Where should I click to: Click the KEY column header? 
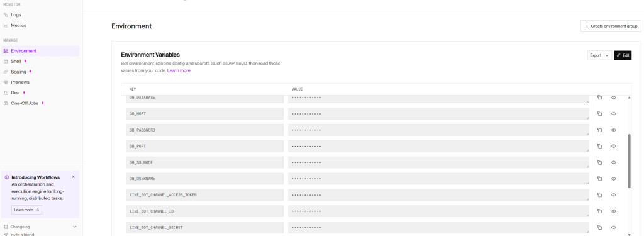(x=133, y=89)
